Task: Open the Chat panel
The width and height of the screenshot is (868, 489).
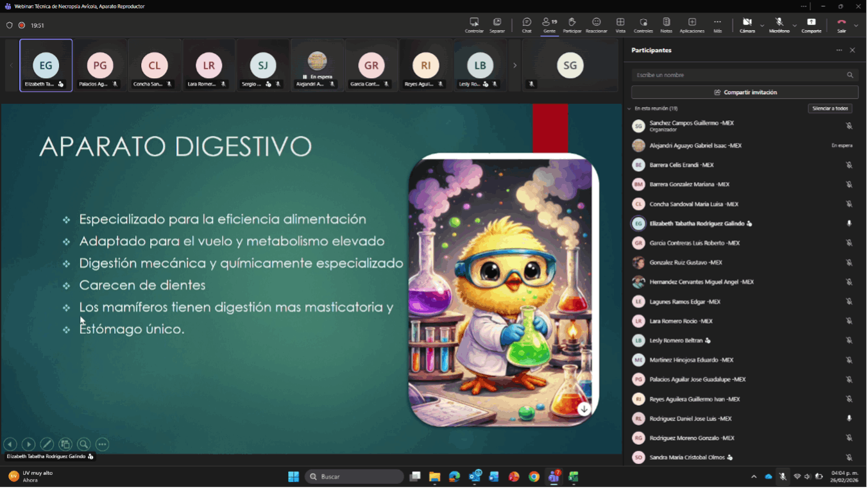Action: click(526, 24)
